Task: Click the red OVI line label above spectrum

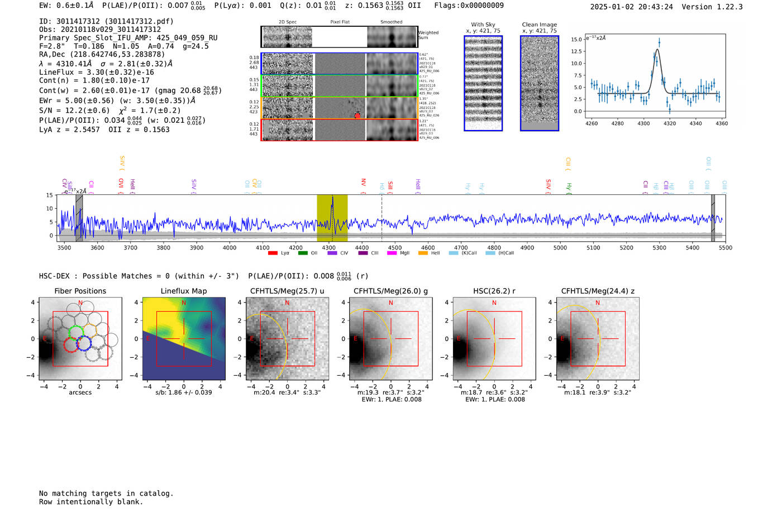Action: pos(121,185)
